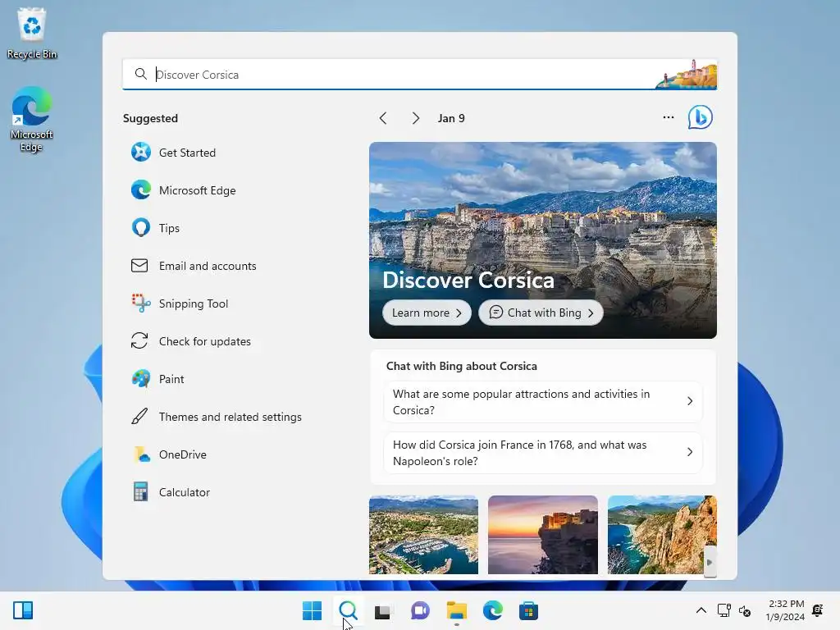Open Task View on the taskbar

pos(382,610)
